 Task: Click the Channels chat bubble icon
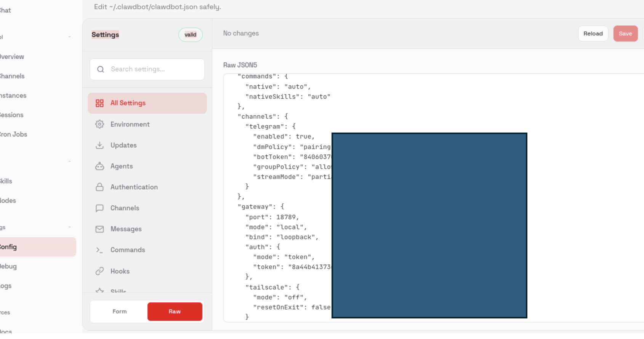point(99,208)
